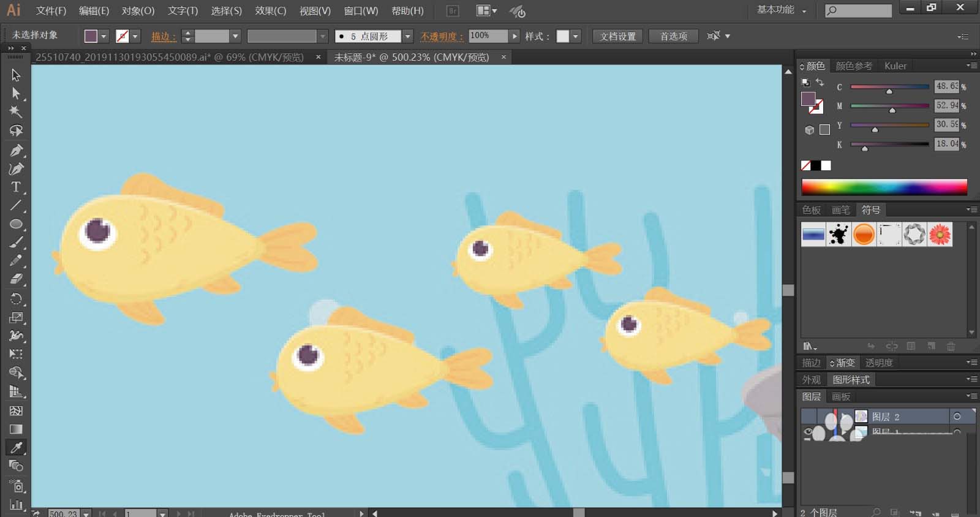Switch to the 25510740 document tab
Screen dimensions: 980x517
pyautogui.click(x=170, y=57)
